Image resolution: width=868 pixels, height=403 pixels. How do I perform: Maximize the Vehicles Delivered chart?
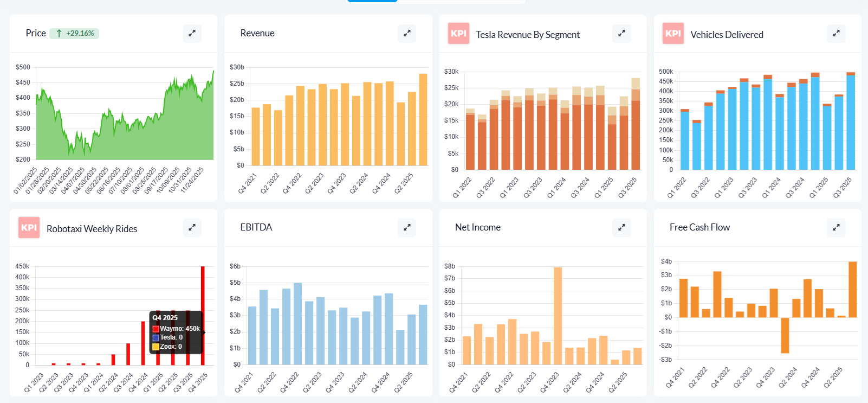coord(836,34)
